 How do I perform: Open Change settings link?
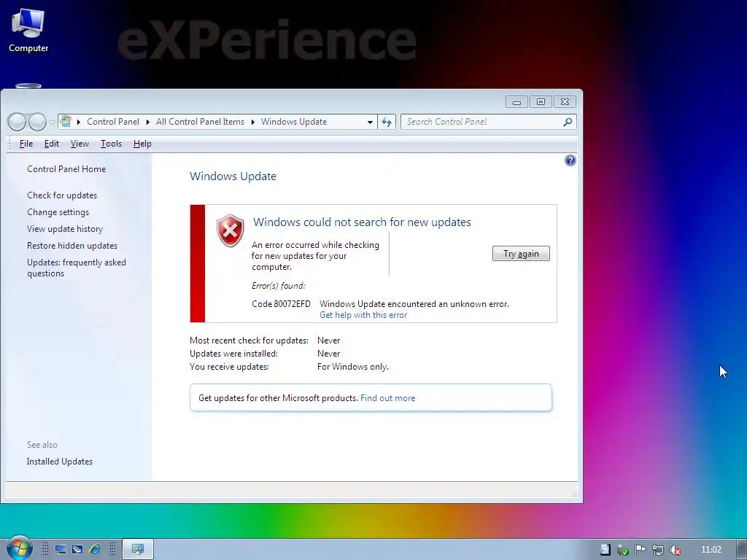58,212
